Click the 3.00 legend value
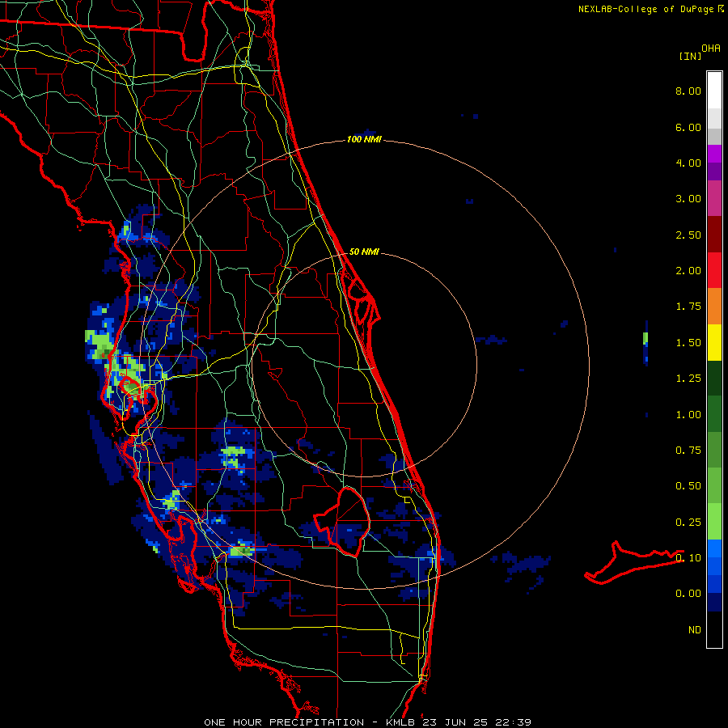 point(688,199)
